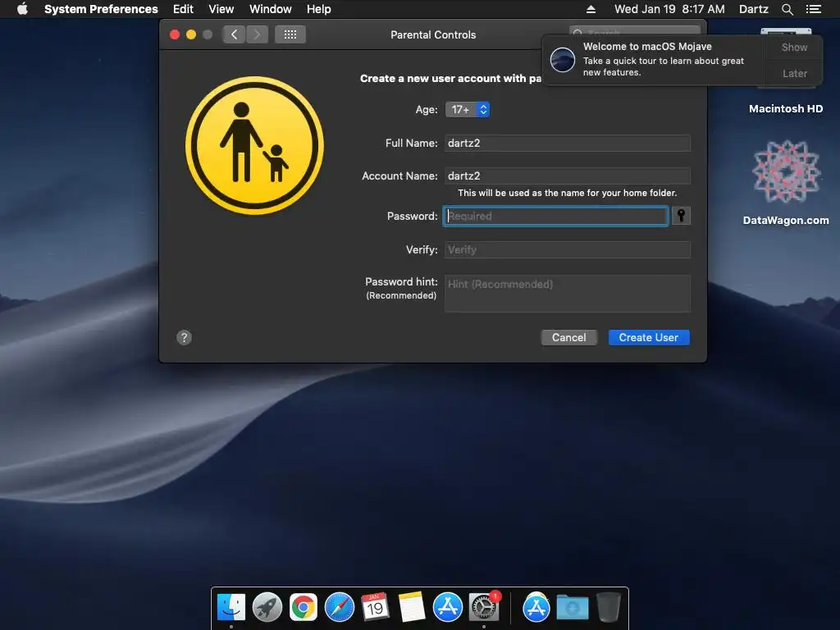Open the Age 17+ dropdown
The height and width of the screenshot is (630, 840).
467,109
